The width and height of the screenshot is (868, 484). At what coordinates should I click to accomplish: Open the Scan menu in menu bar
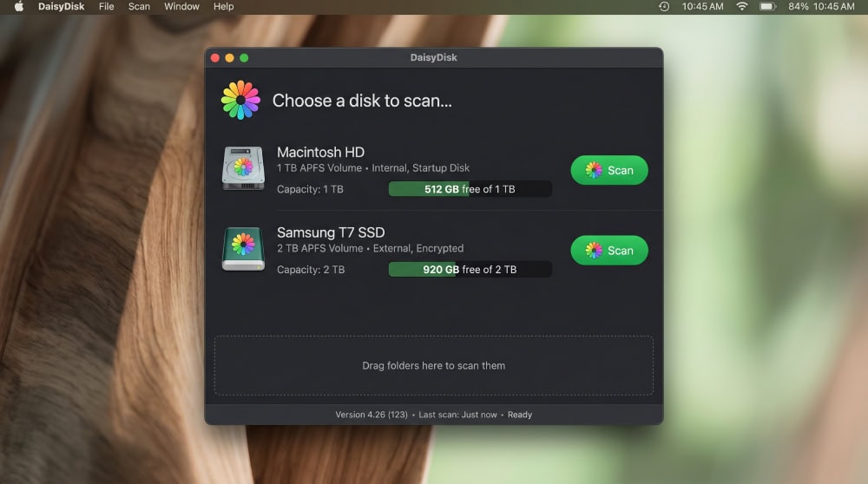coord(139,7)
